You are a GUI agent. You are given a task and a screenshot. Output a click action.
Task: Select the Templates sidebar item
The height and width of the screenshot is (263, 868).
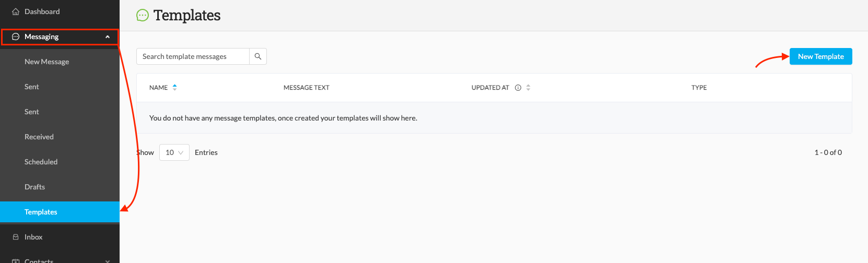click(x=60, y=212)
